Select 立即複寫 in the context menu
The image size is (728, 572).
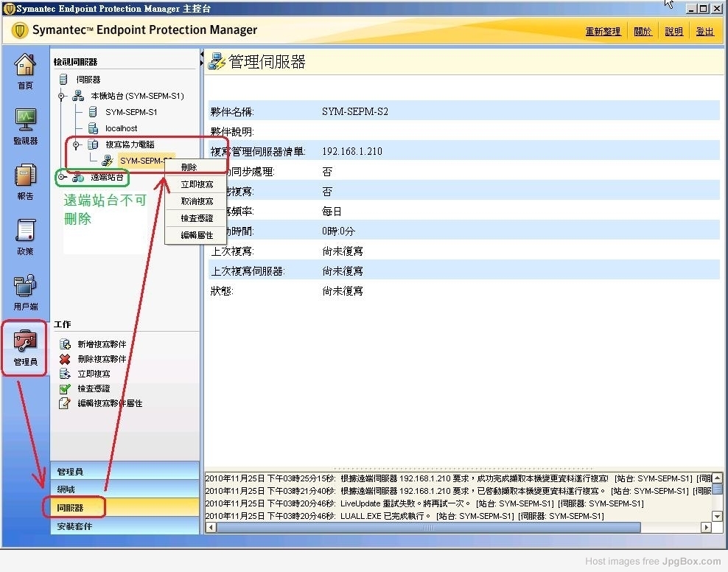[x=197, y=184]
